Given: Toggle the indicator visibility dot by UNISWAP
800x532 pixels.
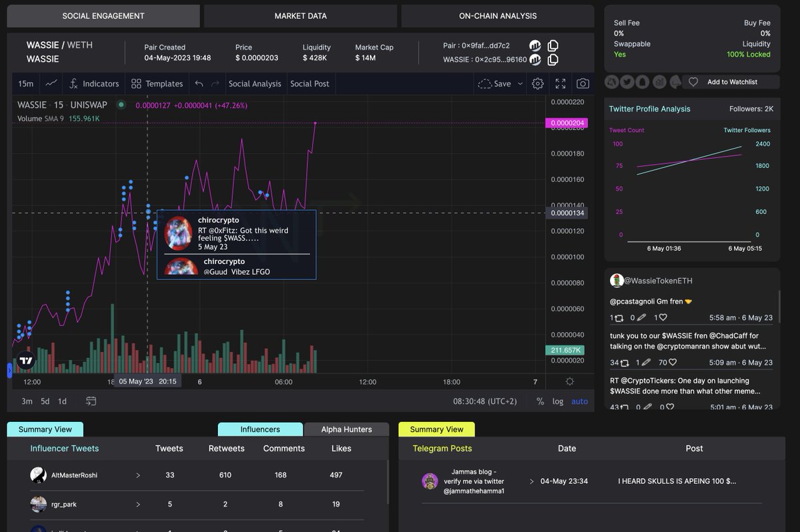Looking at the screenshot, I should pyautogui.click(x=121, y=105).
